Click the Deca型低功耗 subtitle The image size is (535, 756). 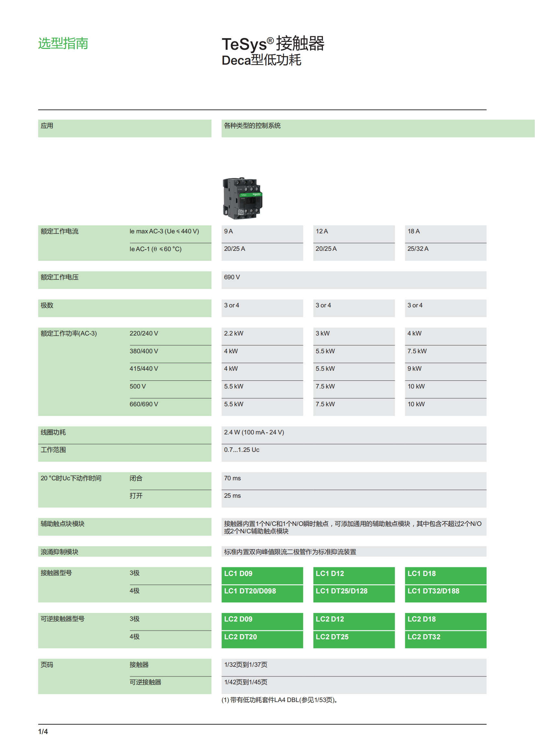click(262, 60)
